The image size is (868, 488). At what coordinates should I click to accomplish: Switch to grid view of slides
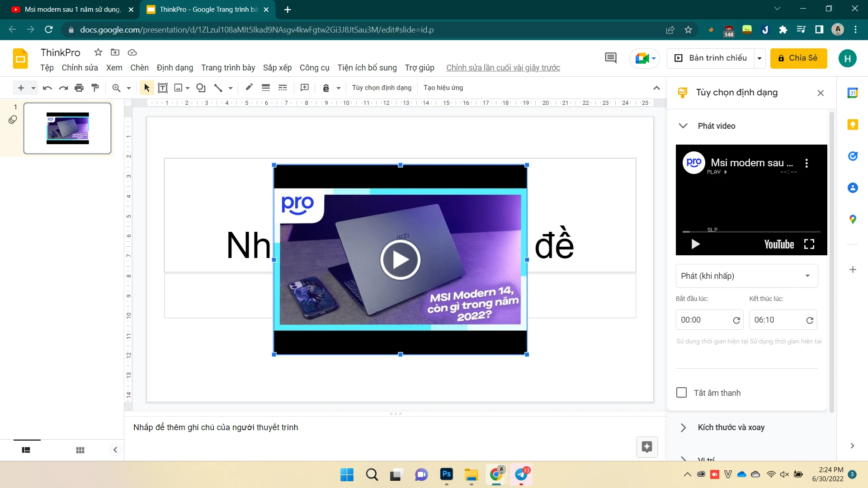point(80,450)
